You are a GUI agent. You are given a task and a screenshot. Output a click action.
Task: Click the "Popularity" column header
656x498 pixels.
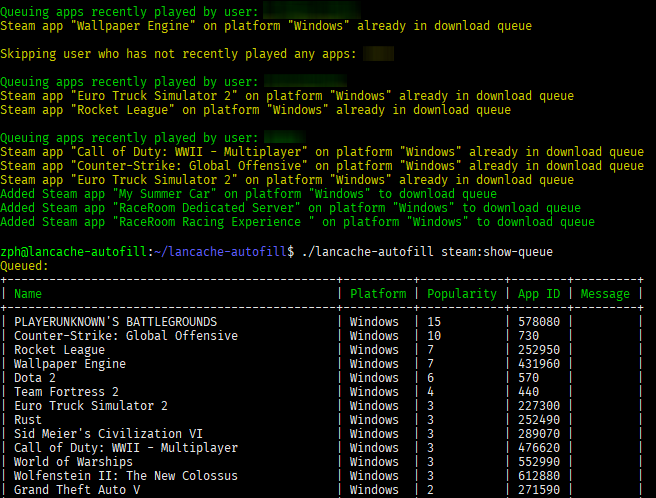point(462,294)
